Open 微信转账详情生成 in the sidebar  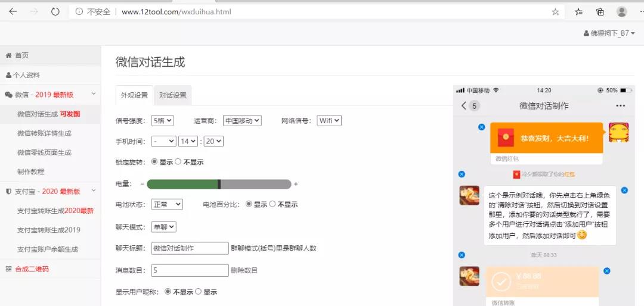44,133
